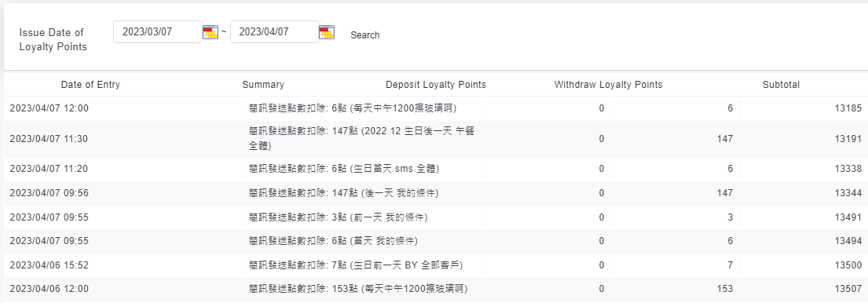Select the date entry 2023/04/07 09:56
Viewport: 868px width, 303px height.
pyautogui.click(x=49, y=193)
